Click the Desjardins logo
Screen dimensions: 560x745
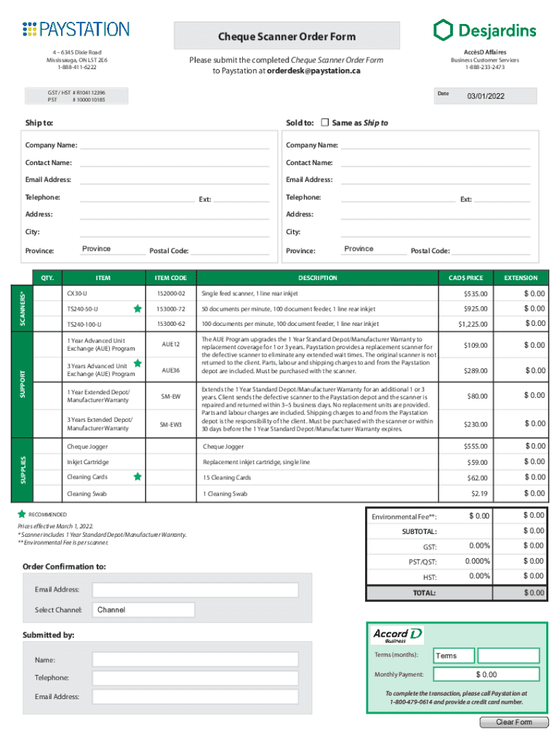pyautogui.click(x=485, y=30)
